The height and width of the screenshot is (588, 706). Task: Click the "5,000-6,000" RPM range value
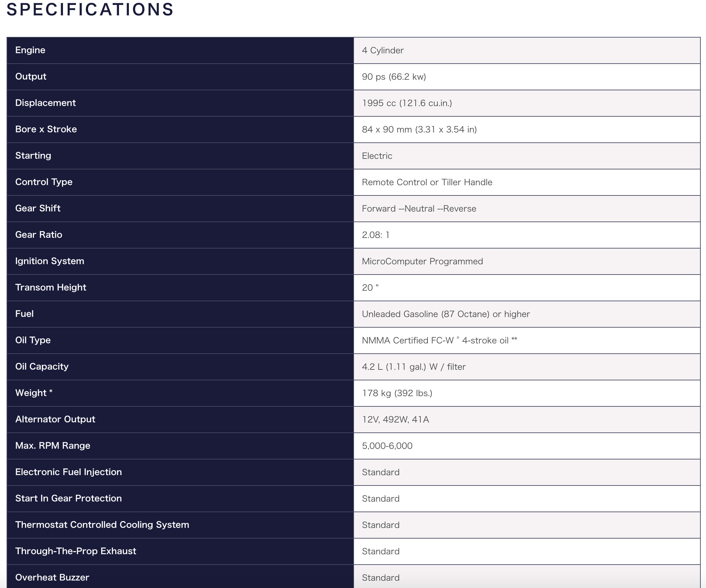[387, 446]
